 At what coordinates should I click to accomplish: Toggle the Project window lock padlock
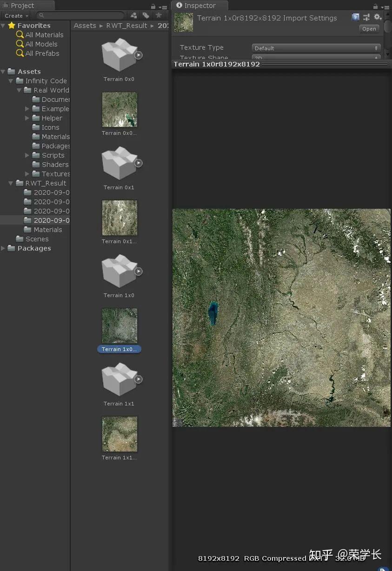click(153, 6)
